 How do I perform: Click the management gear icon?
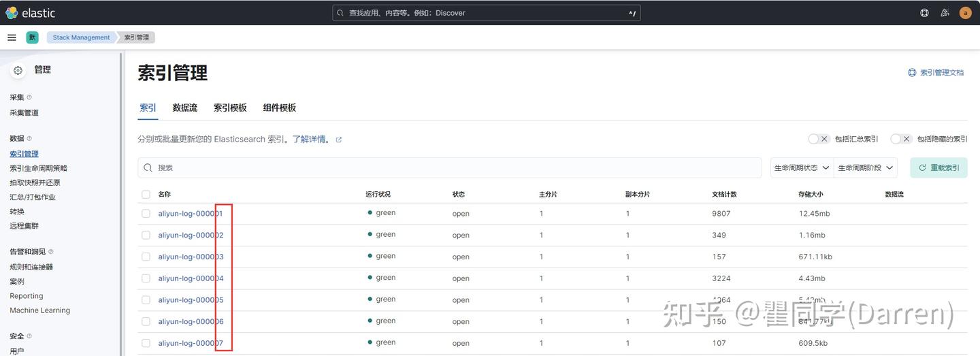[18, 70]
